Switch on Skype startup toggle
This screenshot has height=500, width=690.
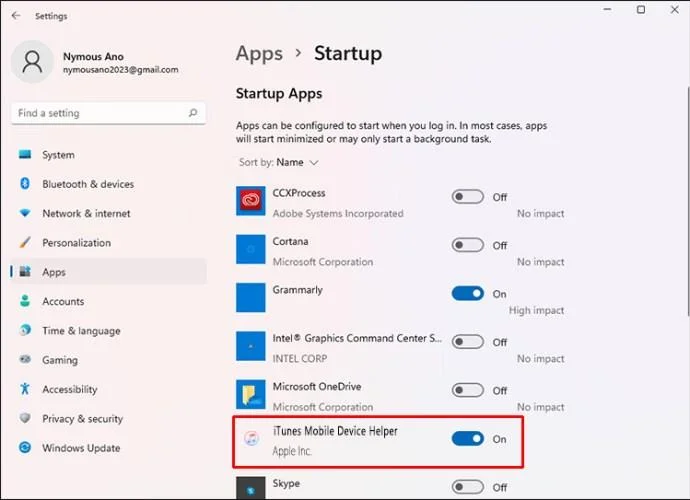467,487
